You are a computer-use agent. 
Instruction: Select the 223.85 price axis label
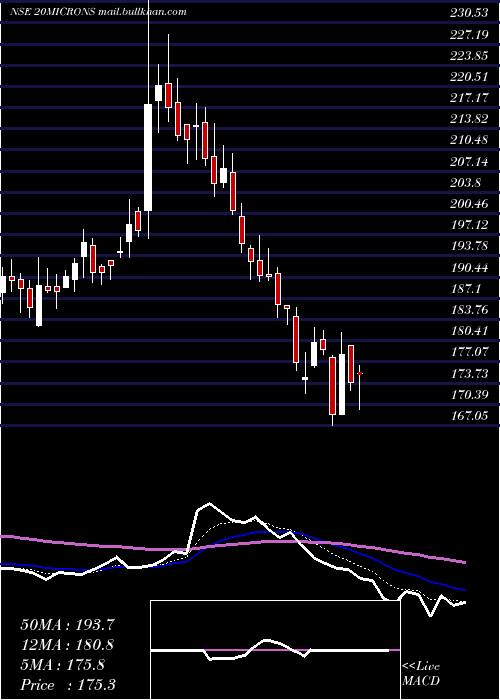point(469,56)
